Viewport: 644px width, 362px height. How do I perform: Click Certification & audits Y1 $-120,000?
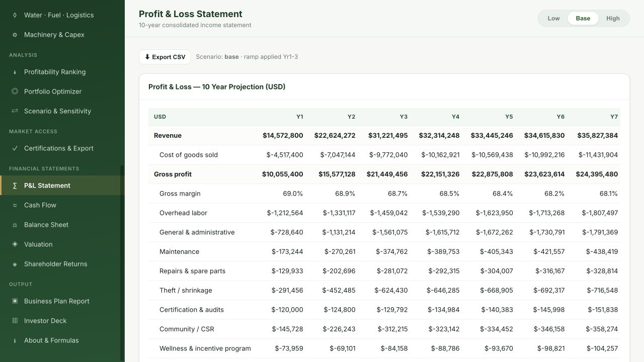(x=287, y=310)
